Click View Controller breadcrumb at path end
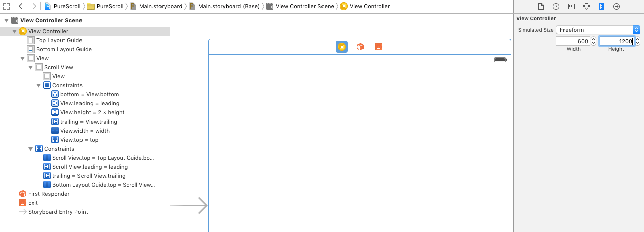This screenshot has width=644, height=232. click(365, 6)
